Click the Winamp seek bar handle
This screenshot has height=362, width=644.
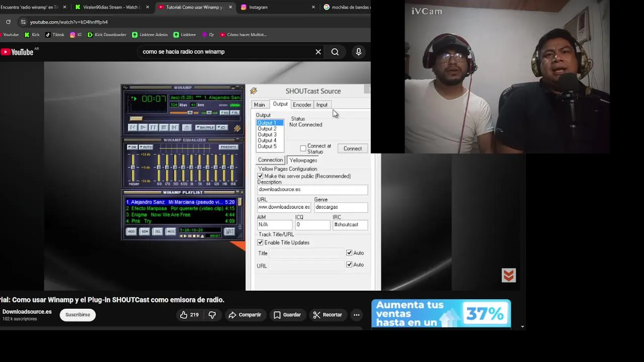coord(136,119)
